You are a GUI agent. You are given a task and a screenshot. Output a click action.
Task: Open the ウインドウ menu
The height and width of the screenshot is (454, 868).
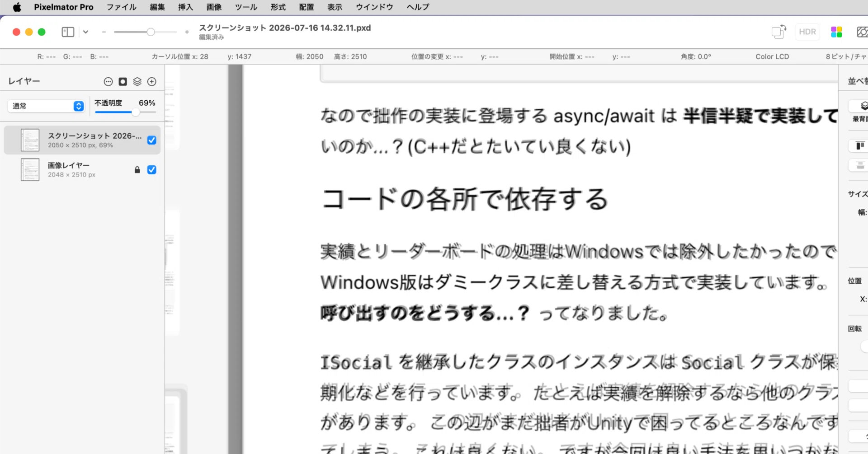374,7
